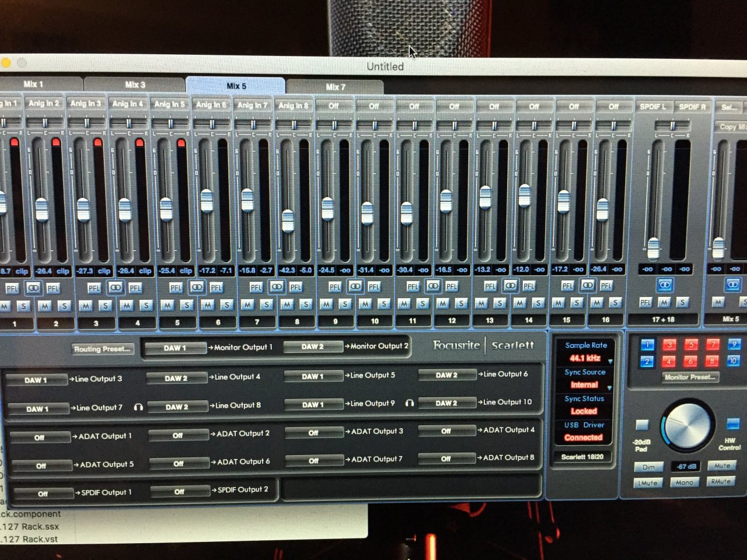Open source dropdown for ADAT Output 8

coord(446,459)
